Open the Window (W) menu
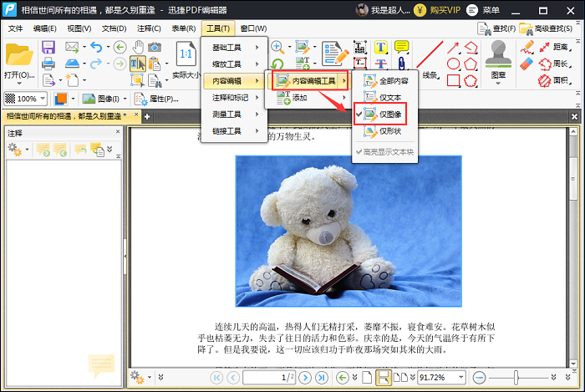 click(253, 28)
